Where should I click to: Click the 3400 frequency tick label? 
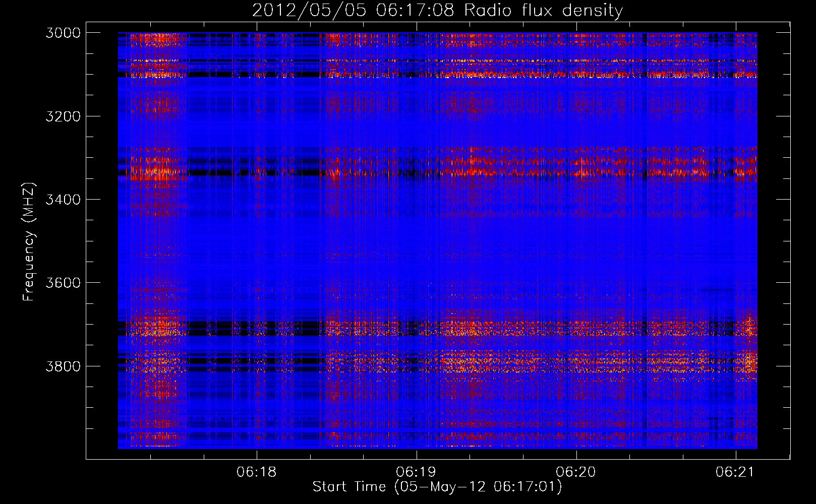coord(63,200)
